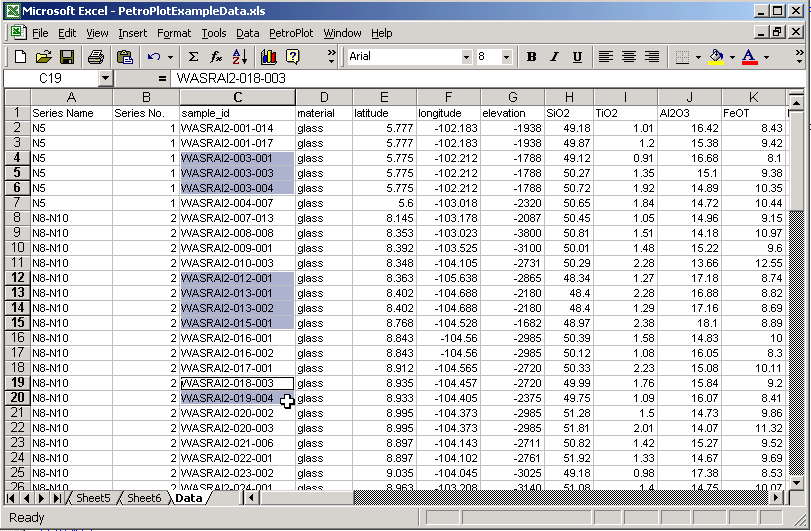Click the Paste clipboard icon
The image size is (811, 531).
pos(125,57)
